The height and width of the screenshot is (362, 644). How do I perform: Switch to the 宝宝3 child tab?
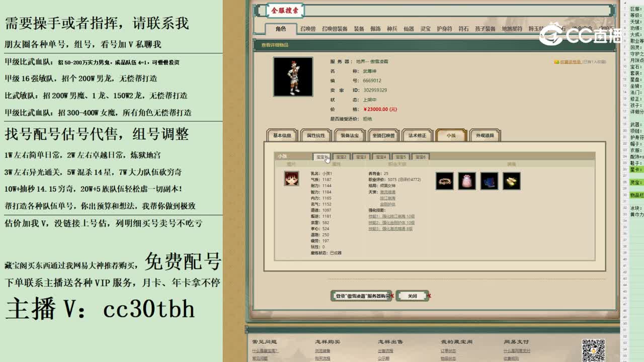[361, 157]
